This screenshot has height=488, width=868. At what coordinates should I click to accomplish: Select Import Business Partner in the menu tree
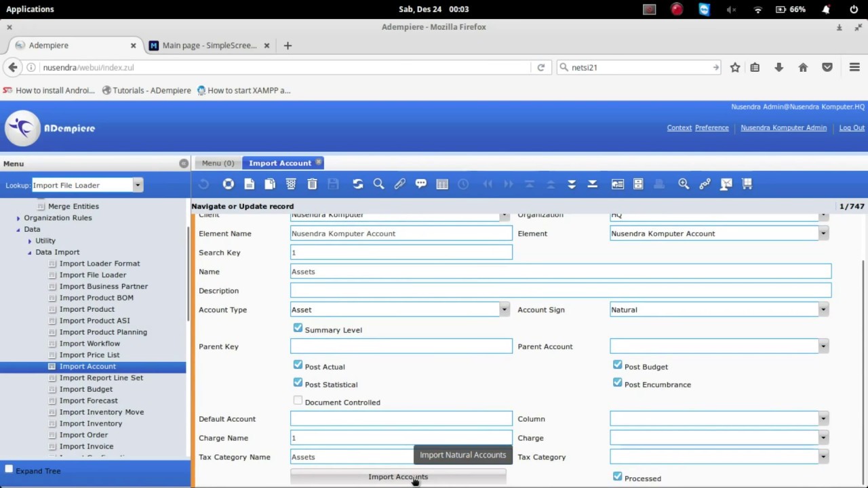coord(103,286)
